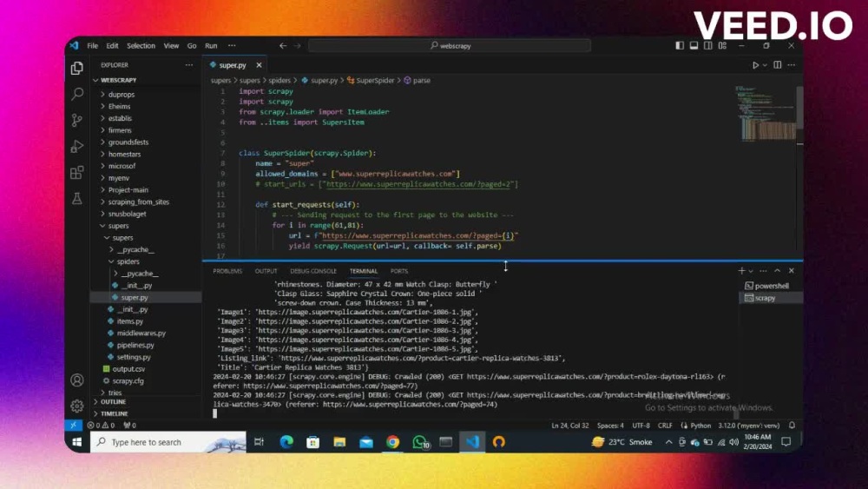The width and height of the screenshot is (868, 489).
Task: Click the Split Editor icon
Action: (x=777, y=65)
